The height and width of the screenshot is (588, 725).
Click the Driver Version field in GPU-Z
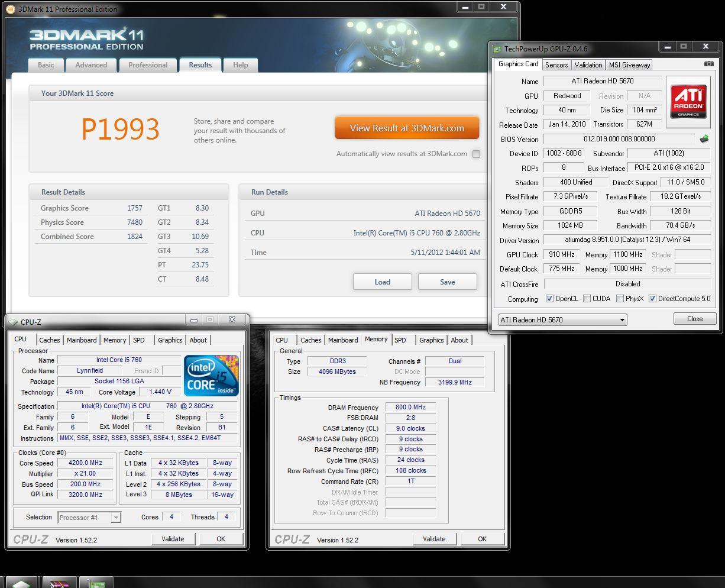627,240
